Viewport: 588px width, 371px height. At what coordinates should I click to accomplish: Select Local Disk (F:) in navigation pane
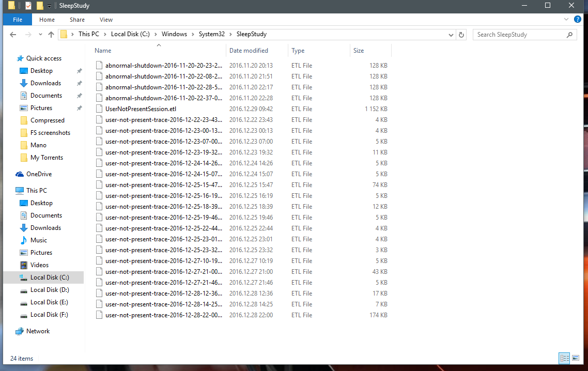click(x=49, y=314)
